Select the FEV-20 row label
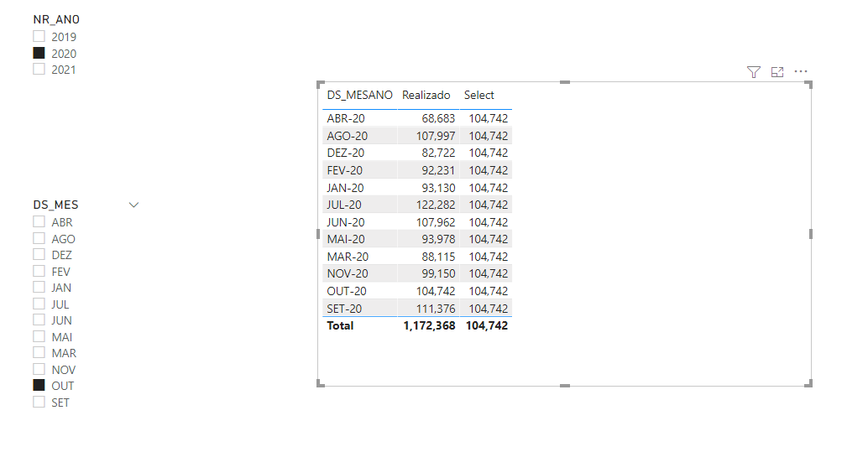This screenshot has width=868, height=452. click(x=344, y=170)
